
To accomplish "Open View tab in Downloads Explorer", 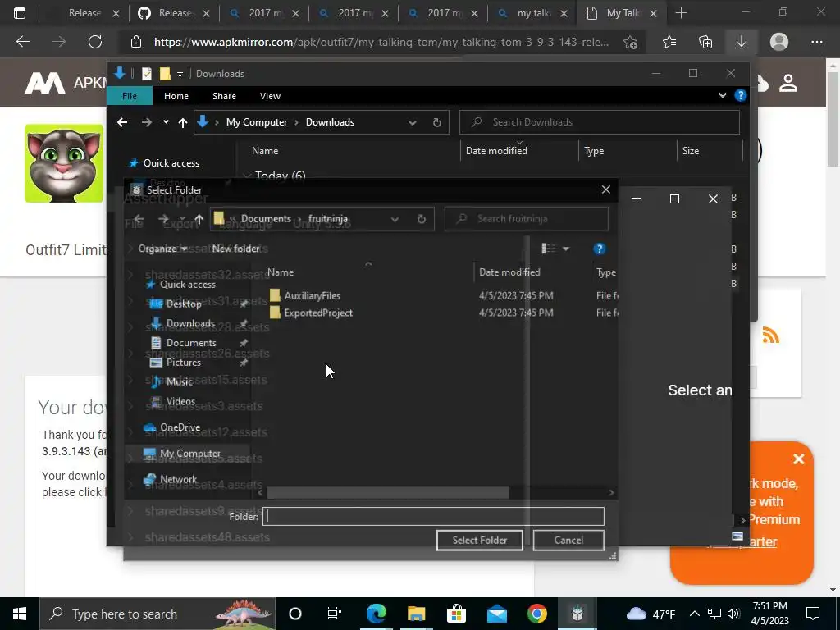I will pos(270,96).
